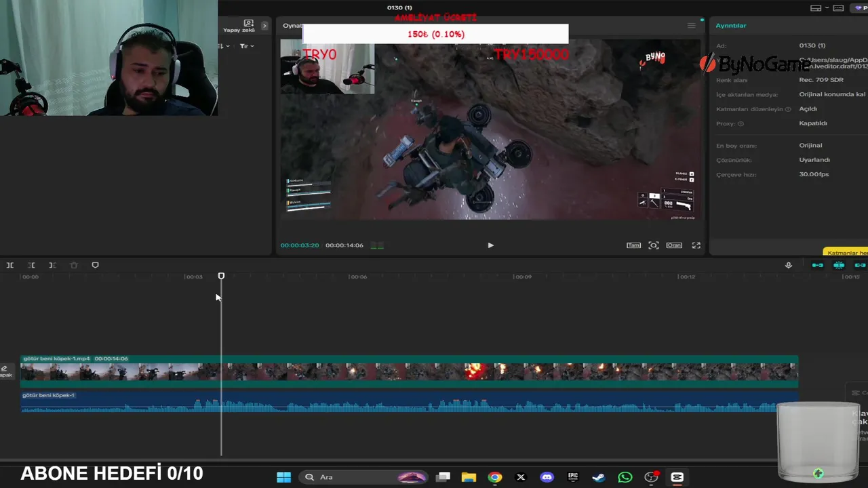The height and width of the screenshot is (488, 868).
Task: Open Google Chrome from the taskbar
Action: 495,477
